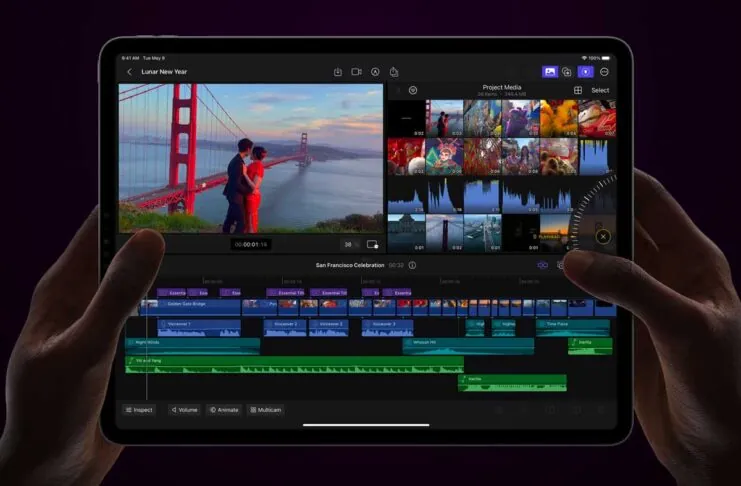Show the photo media browser icon
The image size is (741, 486).
[550, 72]
